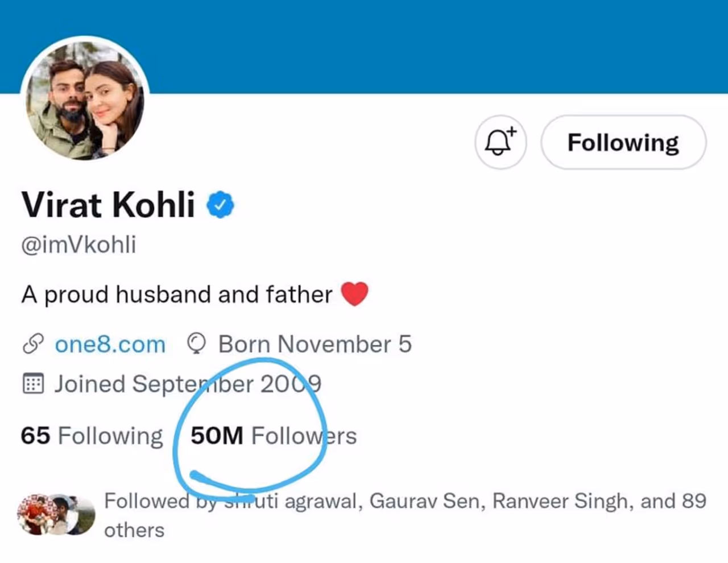Click the birthday balloon icon
Screen dimensions: 728x563
tap(196, 344)
